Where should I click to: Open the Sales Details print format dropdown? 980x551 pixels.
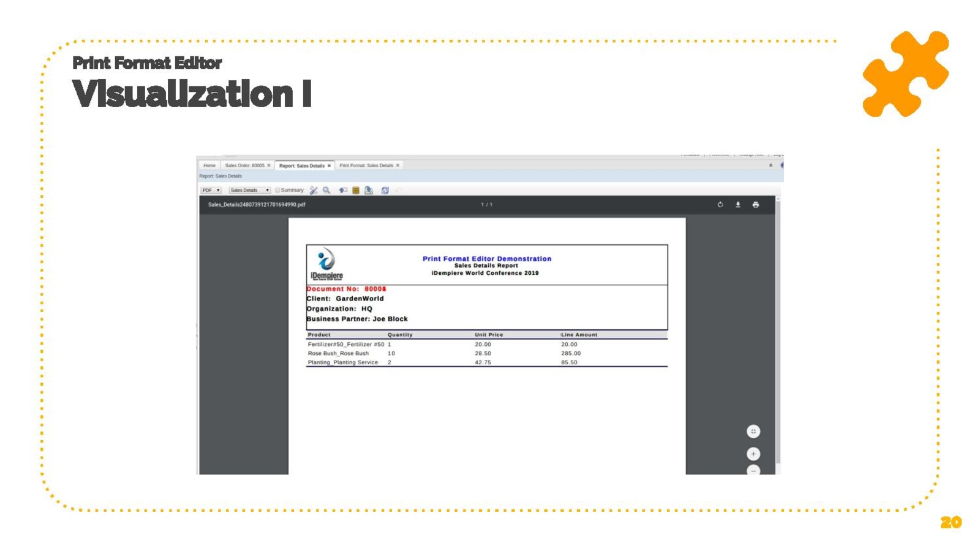pos(249,190)
